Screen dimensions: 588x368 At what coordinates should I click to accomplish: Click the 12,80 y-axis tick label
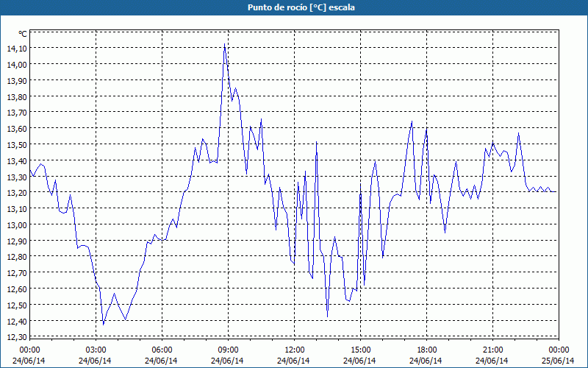tap(17, 257)
